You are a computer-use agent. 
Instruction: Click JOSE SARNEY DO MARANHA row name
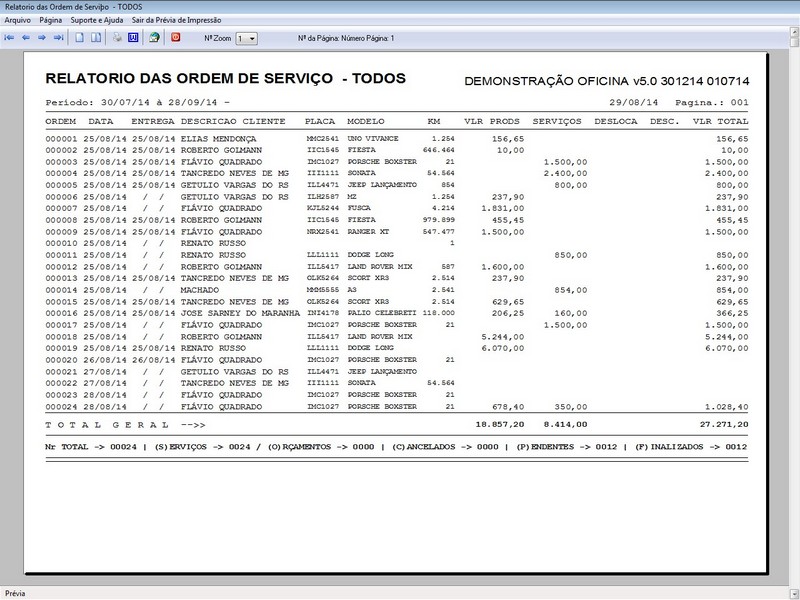click(240, 313)
